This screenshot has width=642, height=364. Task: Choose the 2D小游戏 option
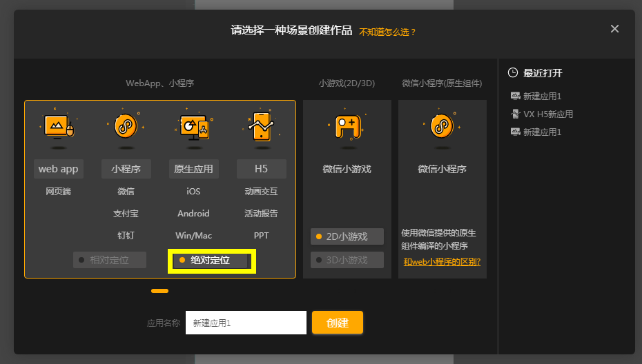coord(347,236)
